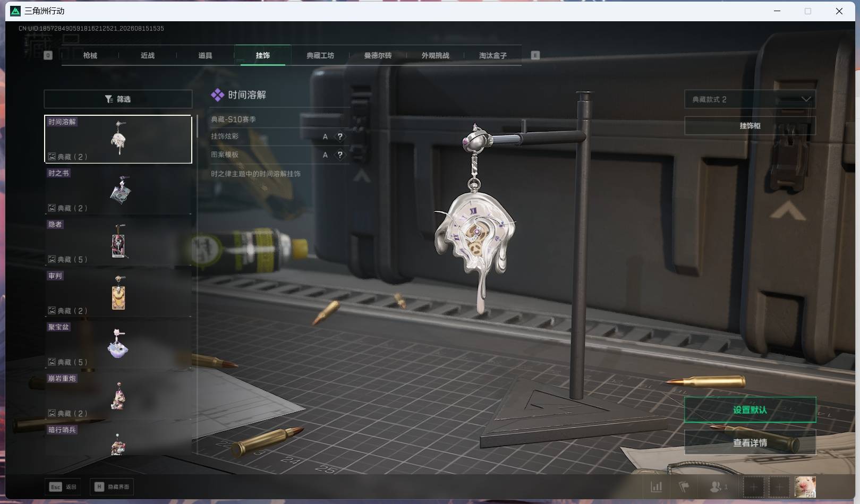The height and width of the screenshot is (504, 860).
Task: Expand the 典藏款式 2 dropdown
Action: click(x=750, y=99)
